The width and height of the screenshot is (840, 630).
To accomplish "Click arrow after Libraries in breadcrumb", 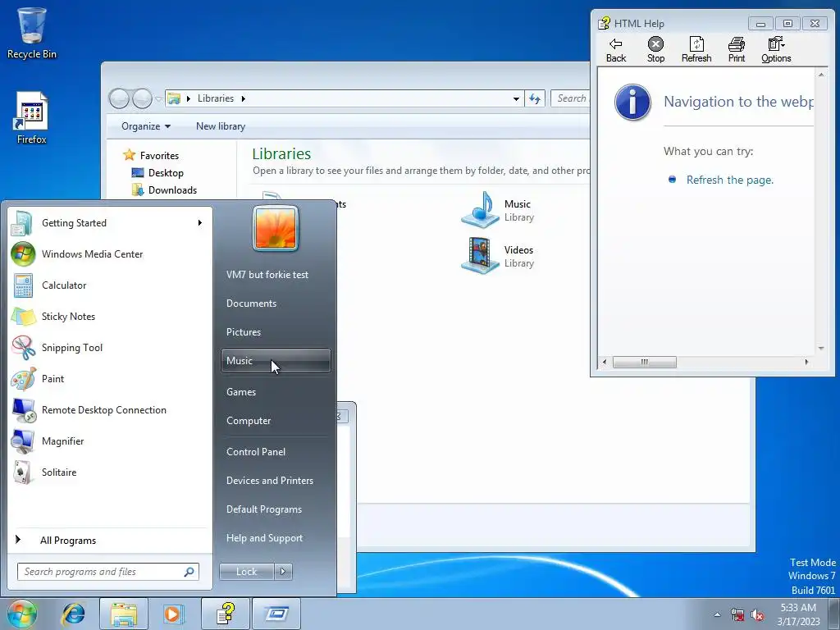I will pyautogui.click(x=243, y=98).
